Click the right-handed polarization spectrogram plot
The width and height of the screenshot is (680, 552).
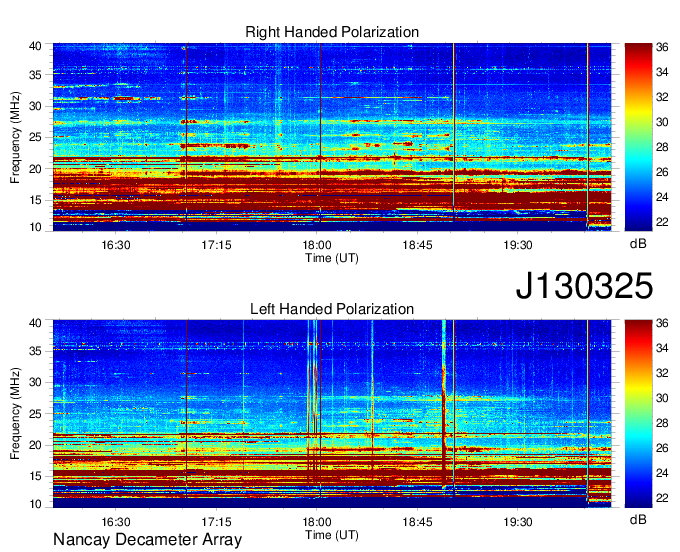(x=332, y=137)
